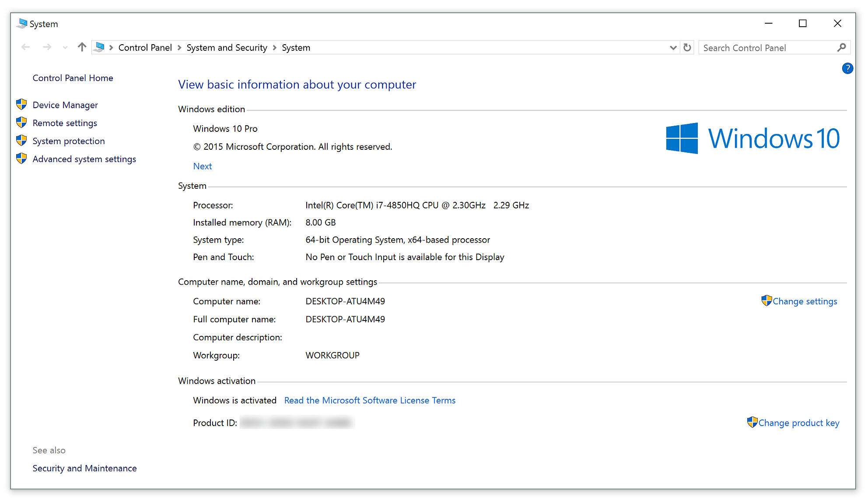The image size is (868, 504).
Task: Open Control Panel Home
Action: point(73,78)
